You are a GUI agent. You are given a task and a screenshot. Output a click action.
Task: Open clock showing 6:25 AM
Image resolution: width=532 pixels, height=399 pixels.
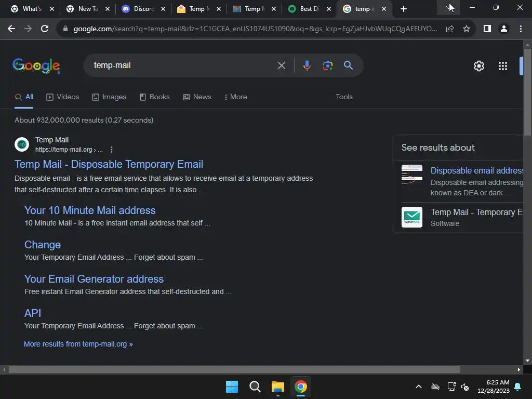tap(494, 387)
